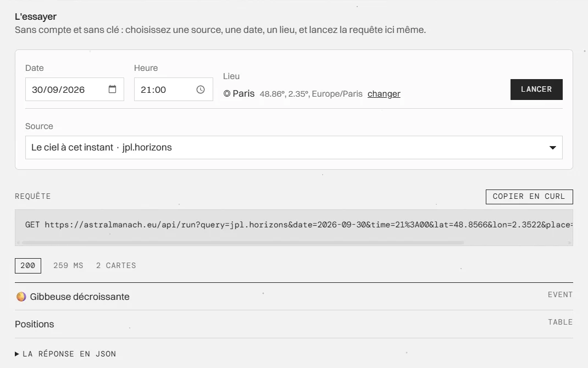The width and height of the screenshot is (588, 368).
Task: Open the clock picker icon in Heure field
Action: click(201, 89)
